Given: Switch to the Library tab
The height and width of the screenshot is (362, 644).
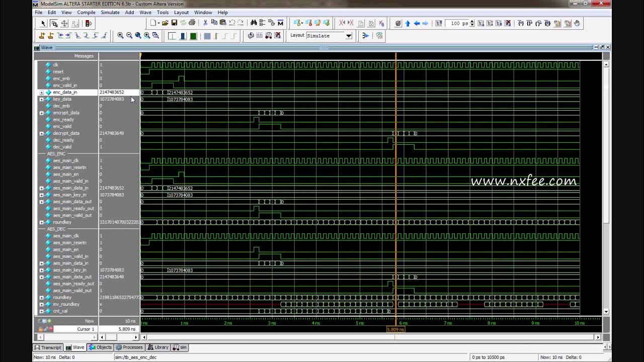Looking at the screenshot, I should [x=158, y=347].
